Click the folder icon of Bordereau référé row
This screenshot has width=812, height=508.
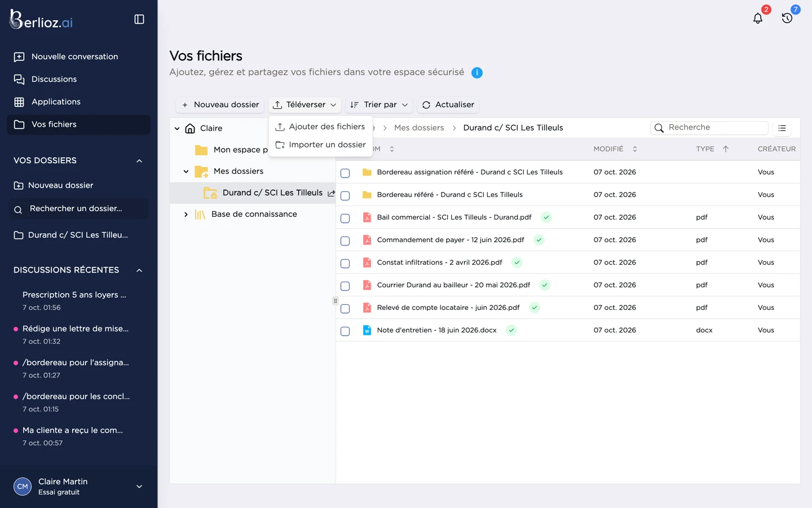point(367,195)
